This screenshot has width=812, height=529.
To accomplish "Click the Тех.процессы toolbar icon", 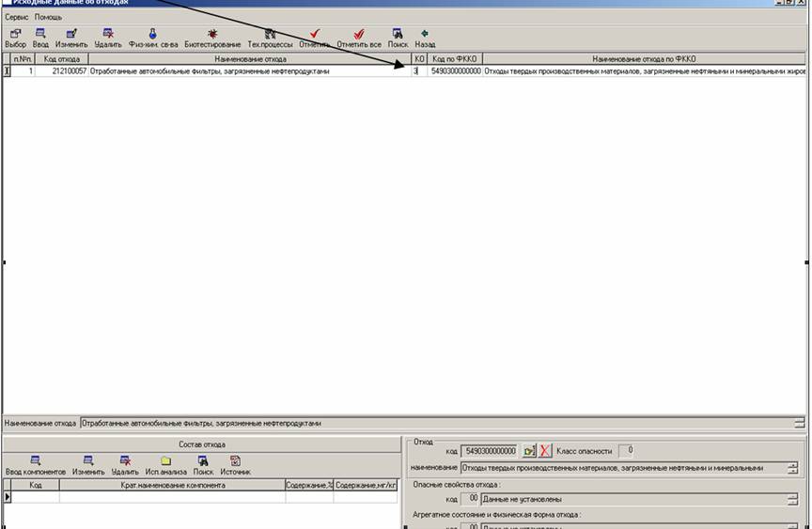I will tap(271, 34).
